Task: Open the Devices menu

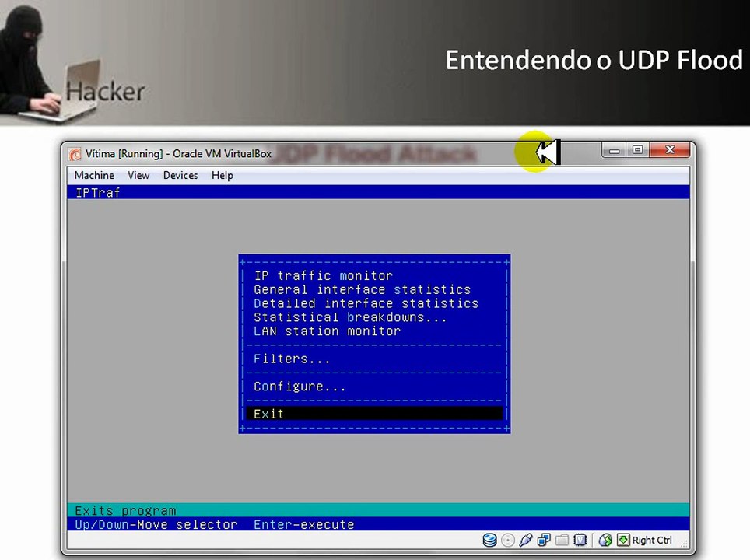Action: (x=180, y=176)
